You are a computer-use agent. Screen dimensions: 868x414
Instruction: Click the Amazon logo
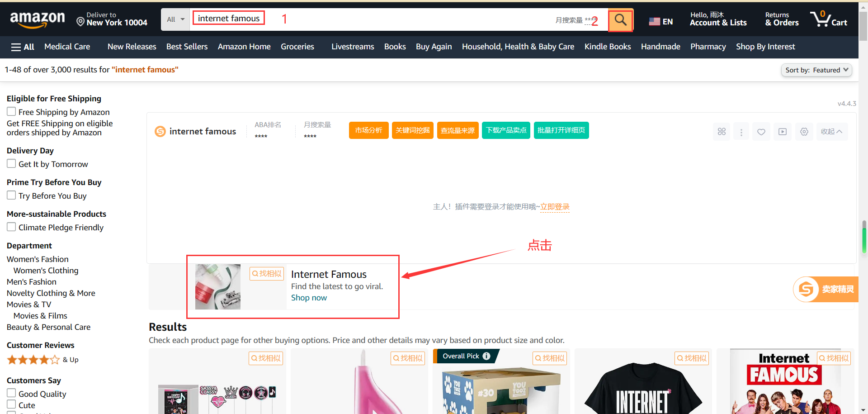tap(38, 20)
